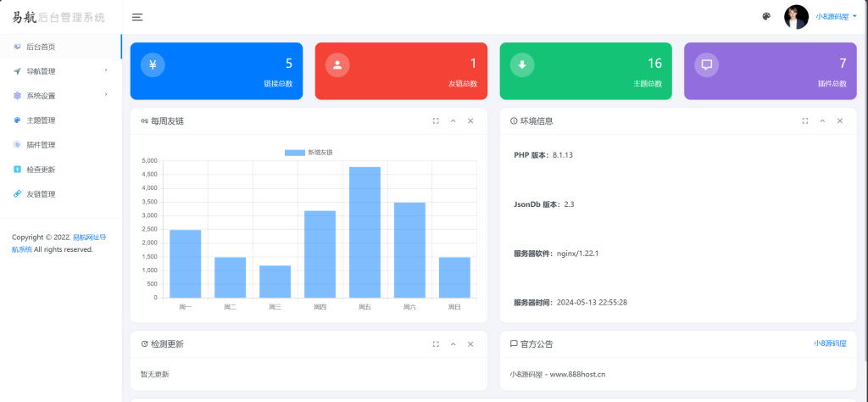Viewport: 868px width, 402px height.
Task: Close the 每周友链 panel
Action: click(470, 121)
